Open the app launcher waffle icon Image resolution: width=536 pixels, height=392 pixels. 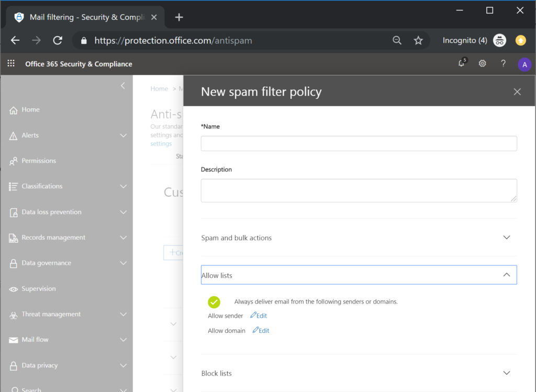coord(11,64)
